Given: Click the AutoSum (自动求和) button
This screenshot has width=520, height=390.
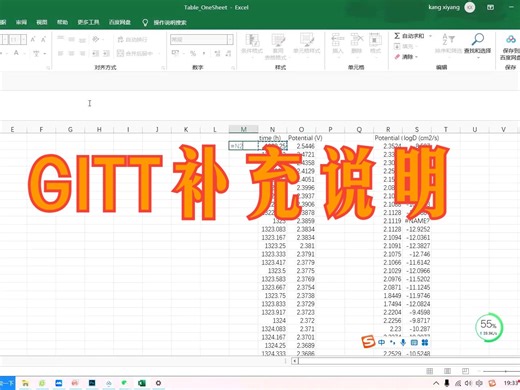Looking at the screenshot, I should click(409, 36).
